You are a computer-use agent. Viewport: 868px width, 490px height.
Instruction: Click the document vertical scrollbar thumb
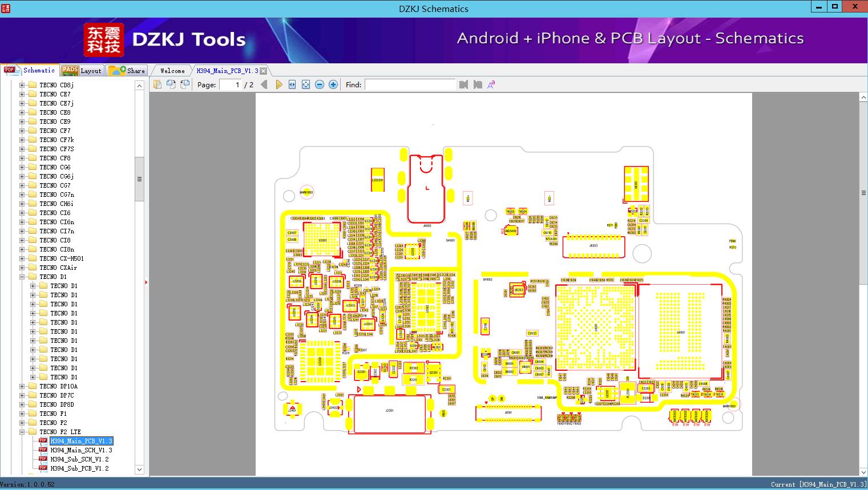point(863,193)
